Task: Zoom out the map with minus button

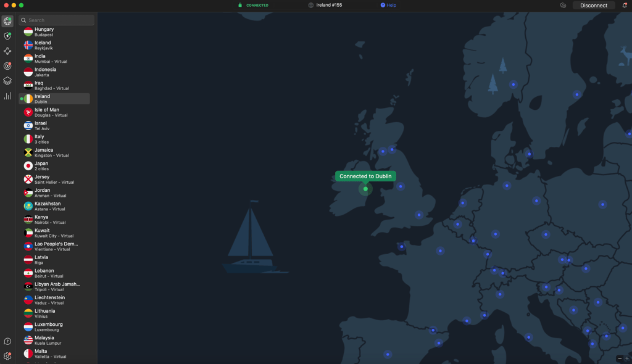Action: click(x=620, y=358)
